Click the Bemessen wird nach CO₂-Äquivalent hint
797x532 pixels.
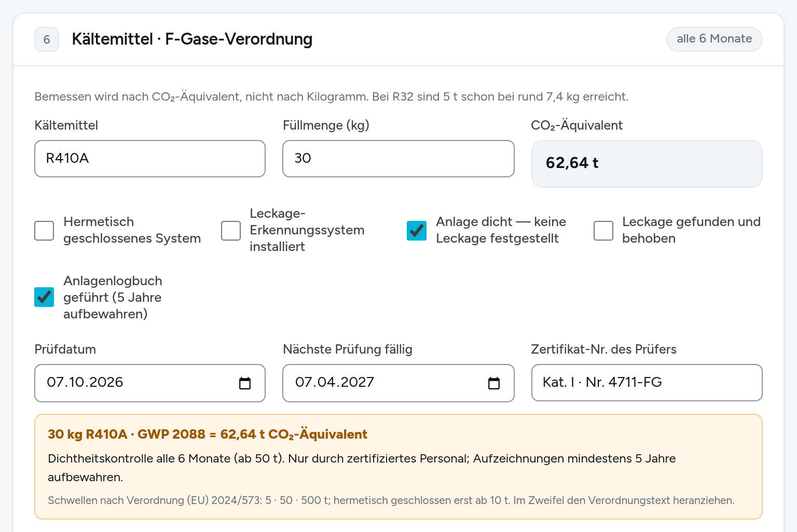pos(331,97)
